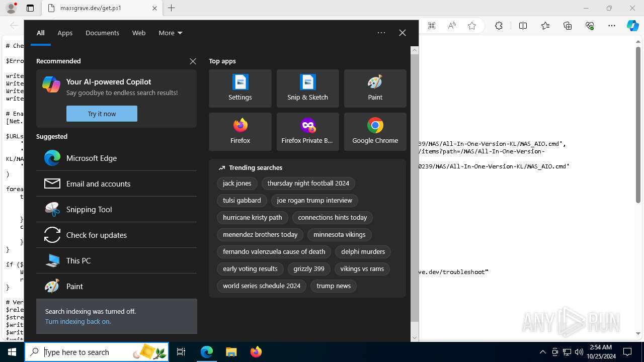
Task: Open Edge Favorites list icon
Action: pos(545,26)
